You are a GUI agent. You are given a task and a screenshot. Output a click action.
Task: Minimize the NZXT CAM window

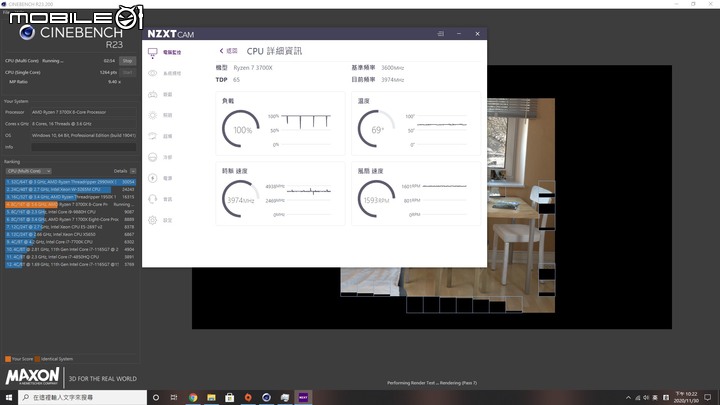tap(459, 34)
